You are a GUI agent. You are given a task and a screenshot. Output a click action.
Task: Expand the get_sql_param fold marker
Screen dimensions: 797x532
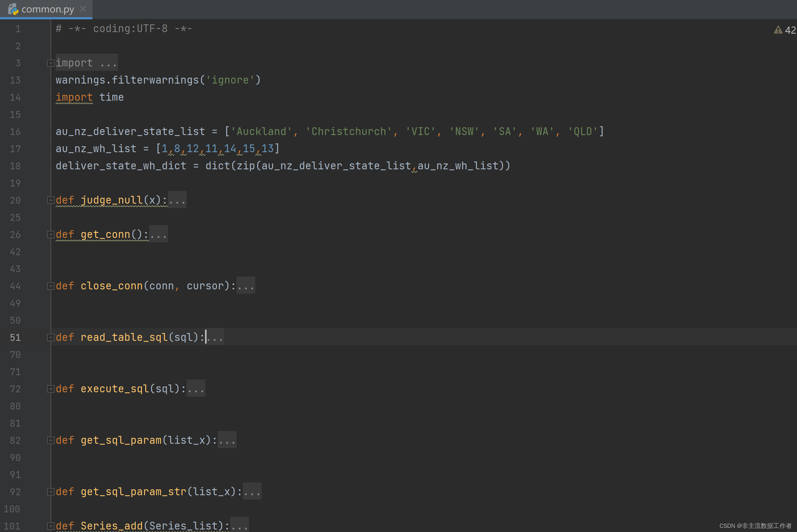coord(51,440)
